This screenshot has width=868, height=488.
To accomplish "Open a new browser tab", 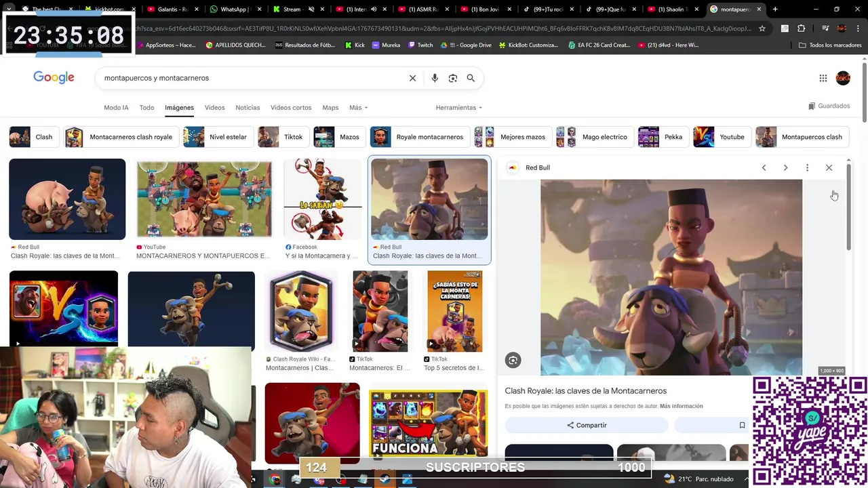I will (x=775, y=9).
